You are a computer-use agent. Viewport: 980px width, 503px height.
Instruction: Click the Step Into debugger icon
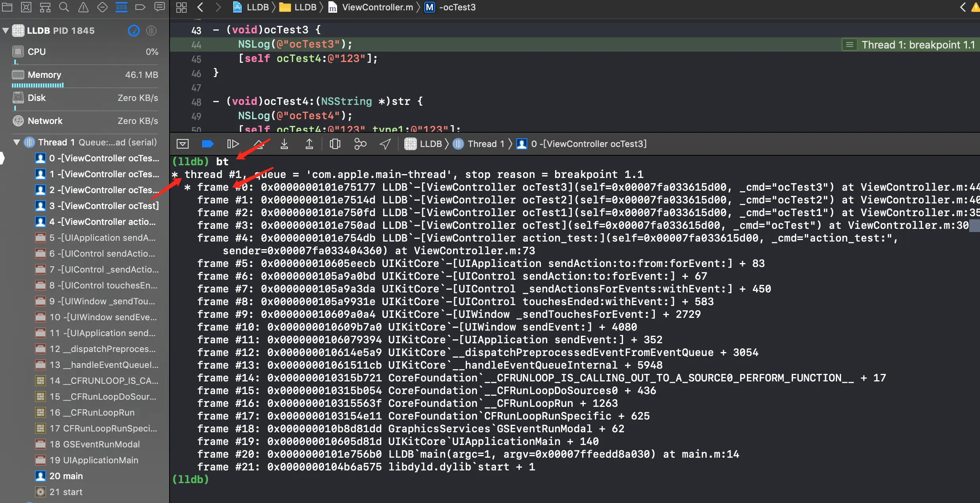coord(284,144)
